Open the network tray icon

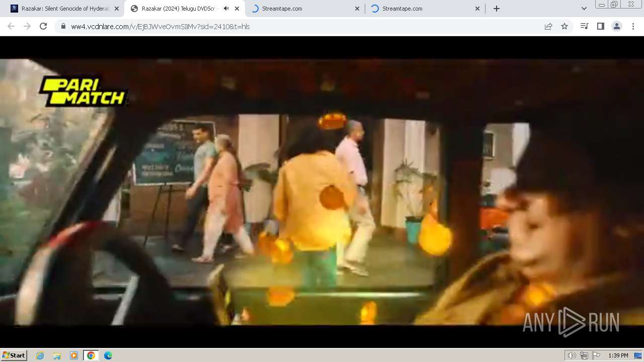click(x=584, y=355)
